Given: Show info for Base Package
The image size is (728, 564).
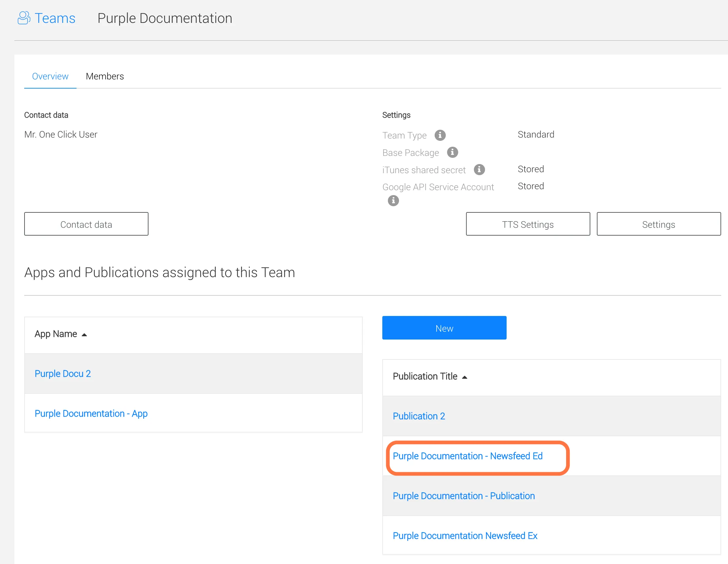Looking at the screenshot, I should (452, 152).
